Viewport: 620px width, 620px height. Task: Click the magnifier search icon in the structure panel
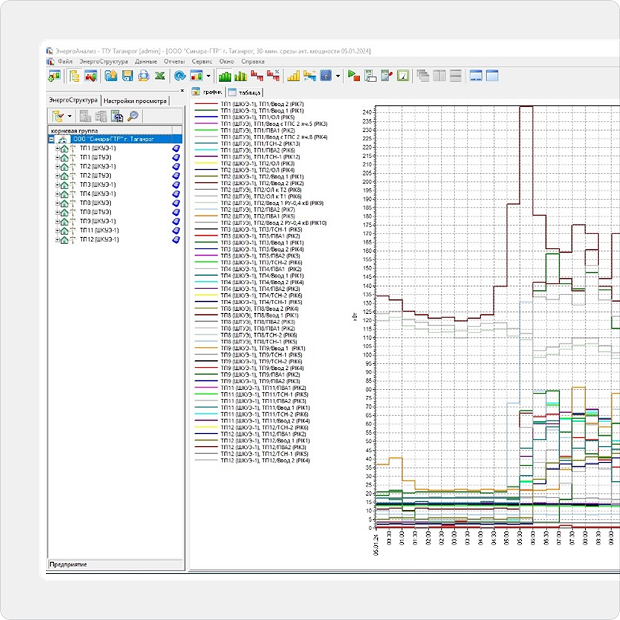133,116
